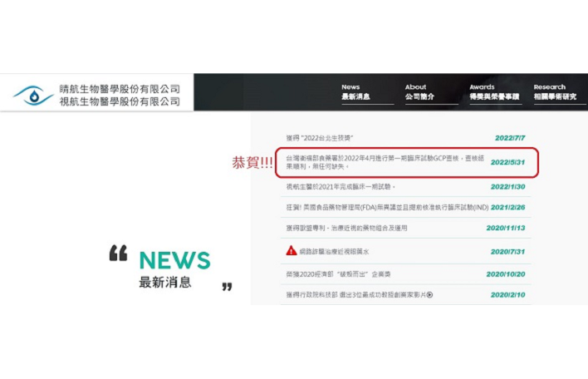Open the 行政院科技部 news item
Screen dimensions: 588x379
tap(356, 295)
